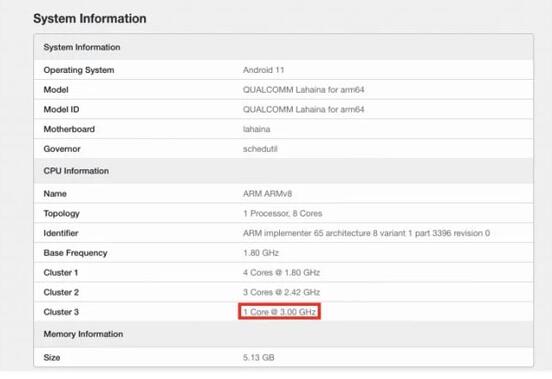Select the '3 Cores @ 2.42 GHz' value

click(x=281, y=292)
